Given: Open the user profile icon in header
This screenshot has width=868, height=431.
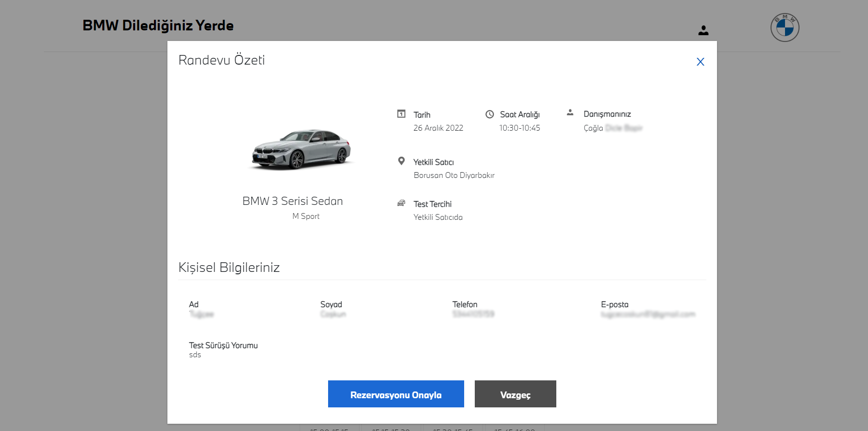Looking at the screenshot, I should 703,30.
